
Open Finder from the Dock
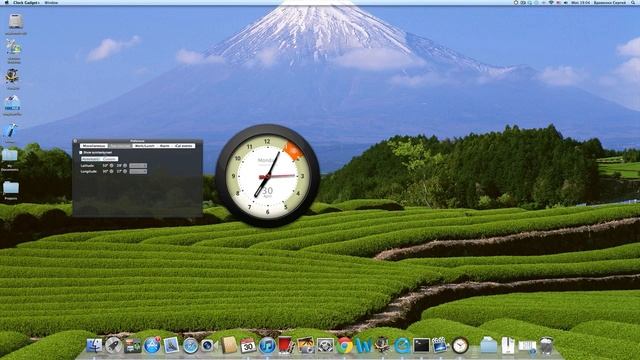tap(95, 345)
